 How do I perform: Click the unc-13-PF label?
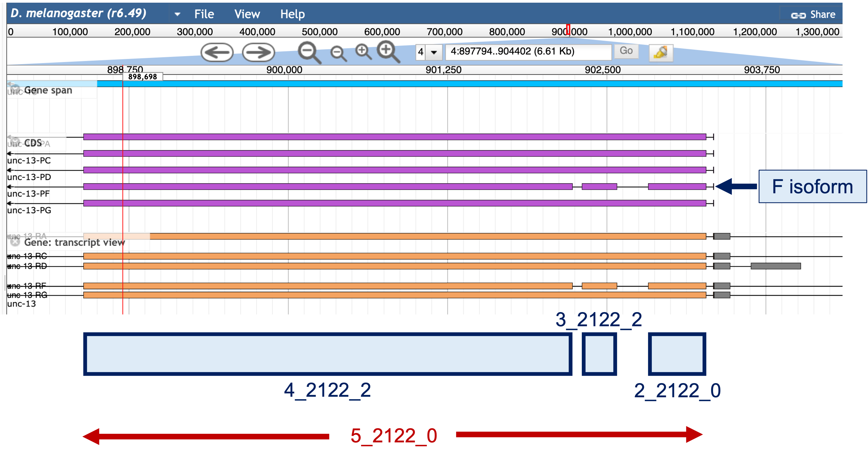tap(28, 194)
